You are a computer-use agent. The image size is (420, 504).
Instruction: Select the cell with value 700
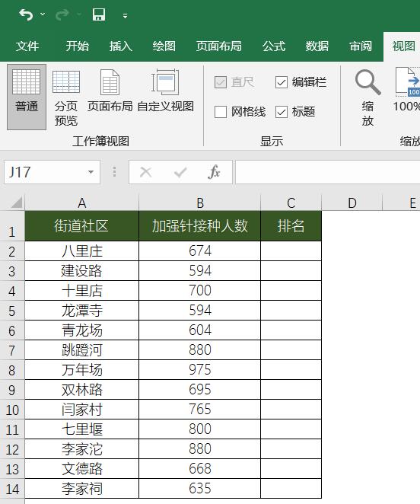coord(200,291)
